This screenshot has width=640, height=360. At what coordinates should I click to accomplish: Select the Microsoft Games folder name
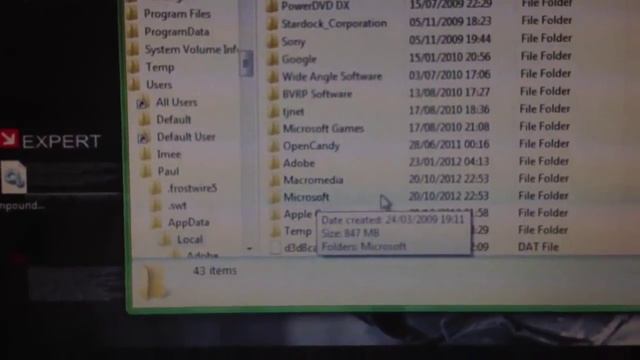[323, 129]
